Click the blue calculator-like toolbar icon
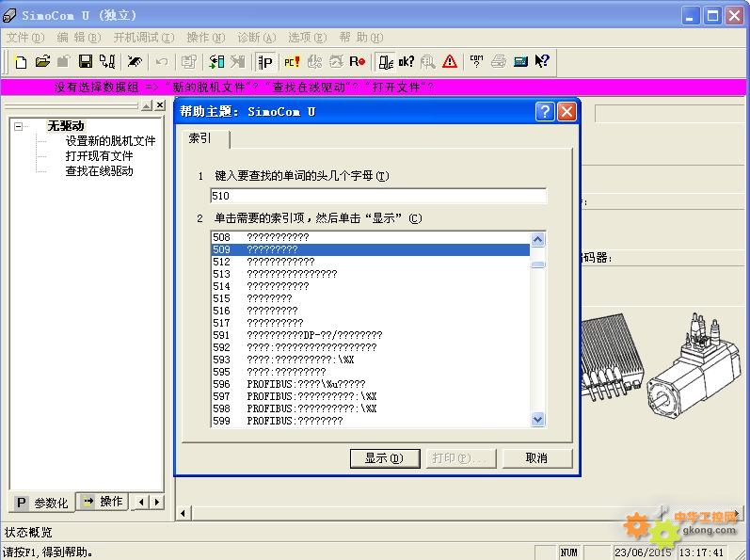Screen dimensions: 750x560 coord(520,62)
